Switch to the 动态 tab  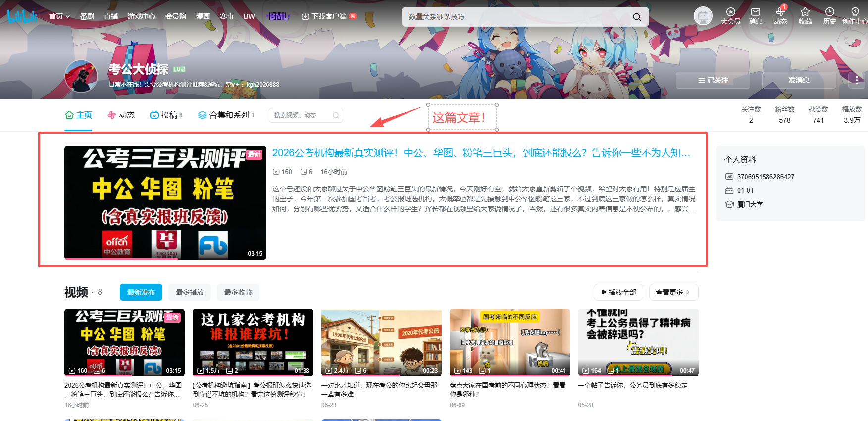click(x=121, y=115)
